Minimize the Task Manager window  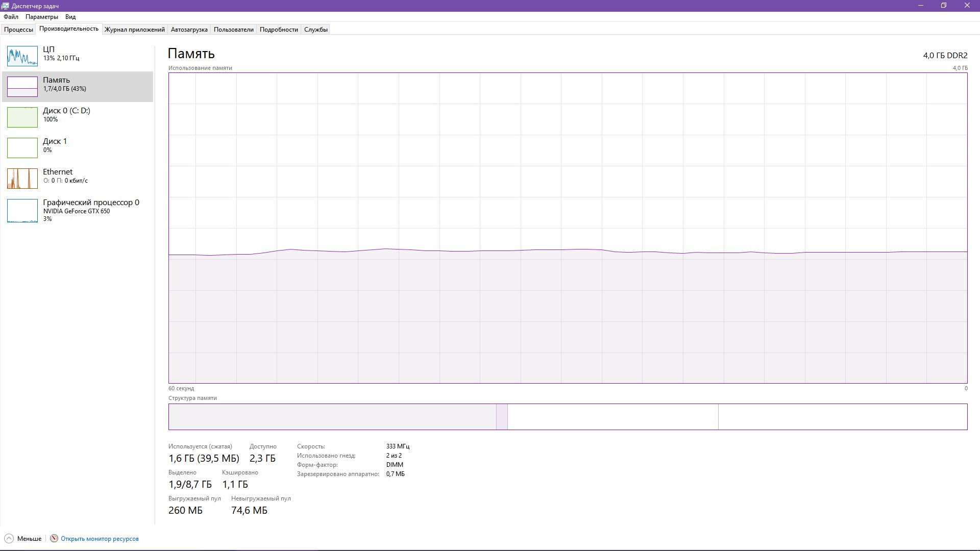tap(921, 6)
